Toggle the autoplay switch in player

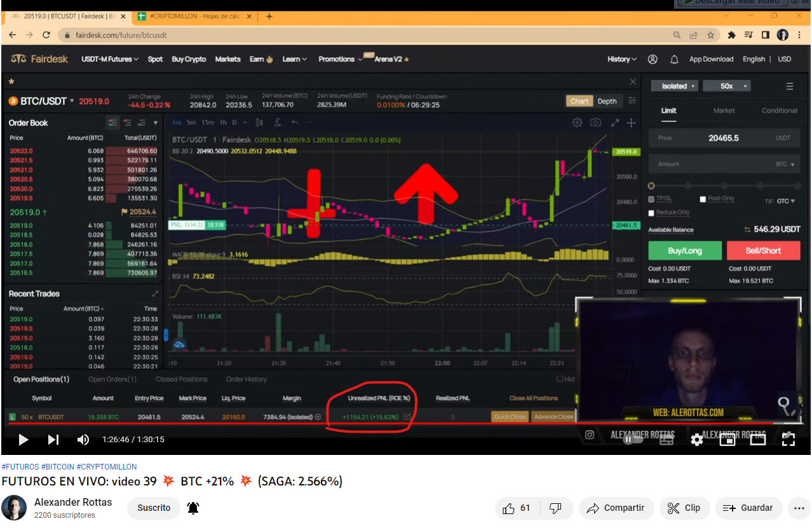pos(632,439)
